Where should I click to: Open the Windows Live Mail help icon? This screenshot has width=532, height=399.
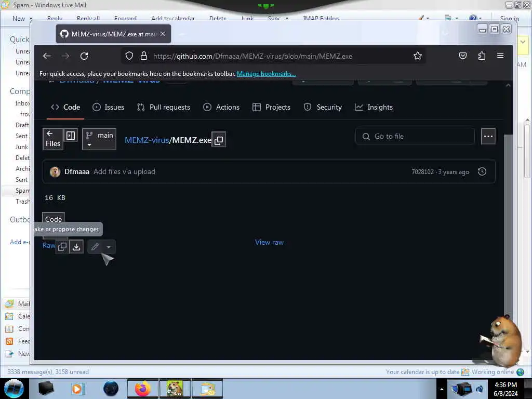tap(473, 18)
